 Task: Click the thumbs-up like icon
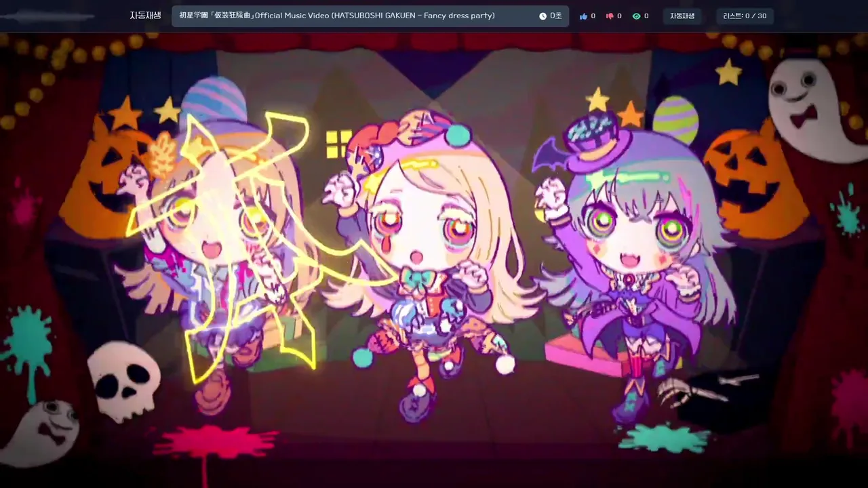tap(583, 16)
